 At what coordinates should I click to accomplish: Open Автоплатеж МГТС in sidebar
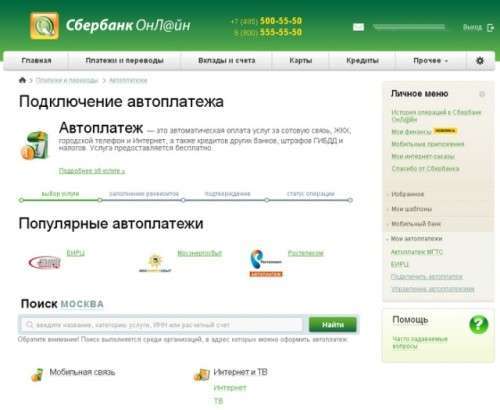pos(417,252)
